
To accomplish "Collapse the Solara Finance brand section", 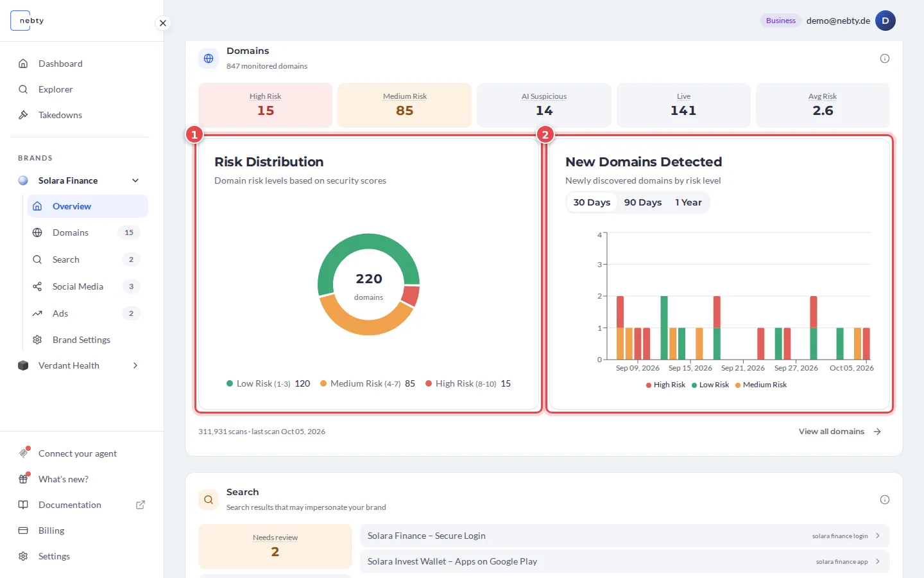I will pyautogui.click(x=135, y=180).
